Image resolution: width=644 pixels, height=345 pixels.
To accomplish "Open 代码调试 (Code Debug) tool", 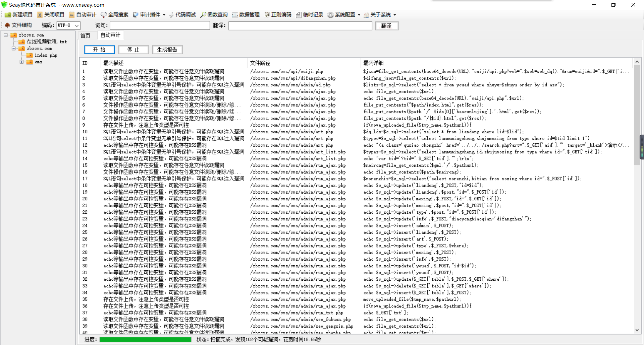I will tap(182, 15).
